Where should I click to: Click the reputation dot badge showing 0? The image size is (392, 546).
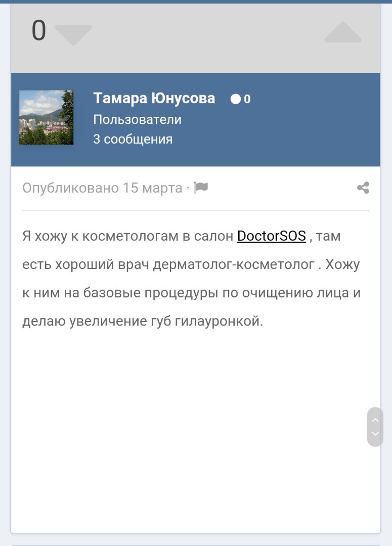pyautogui.click(x=240, y=99)
